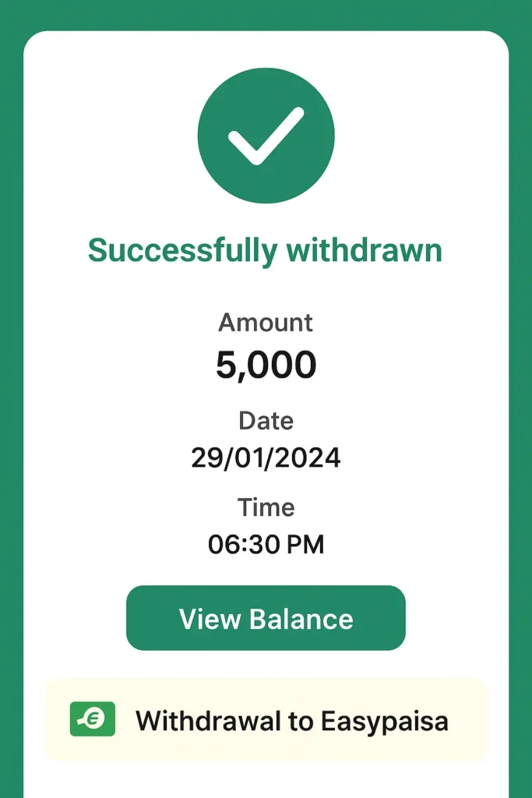Viewport: 532px width, 798px height.
Task: Select the Date label
Action: click(x=266, y=421)
